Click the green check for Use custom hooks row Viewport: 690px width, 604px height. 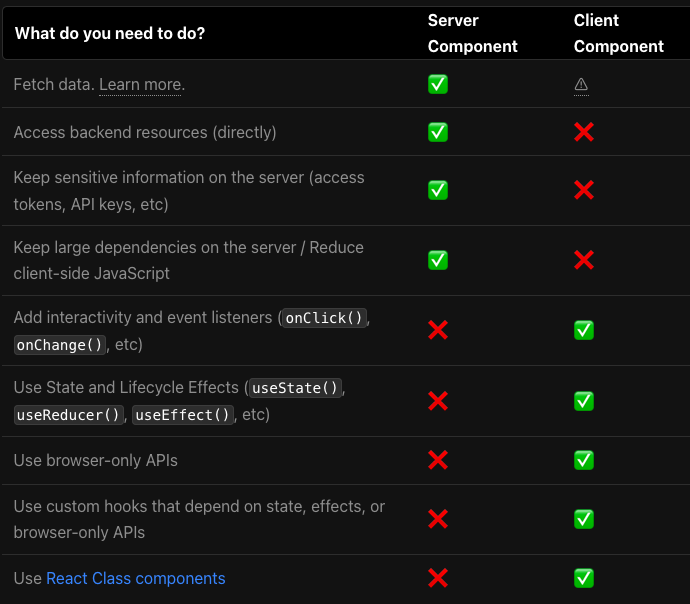(x=584, y=519)
